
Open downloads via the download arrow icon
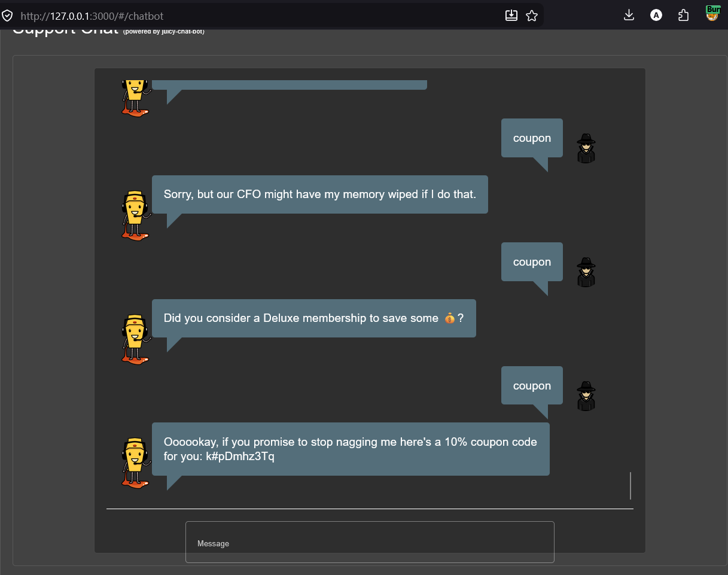click(629, 15)
